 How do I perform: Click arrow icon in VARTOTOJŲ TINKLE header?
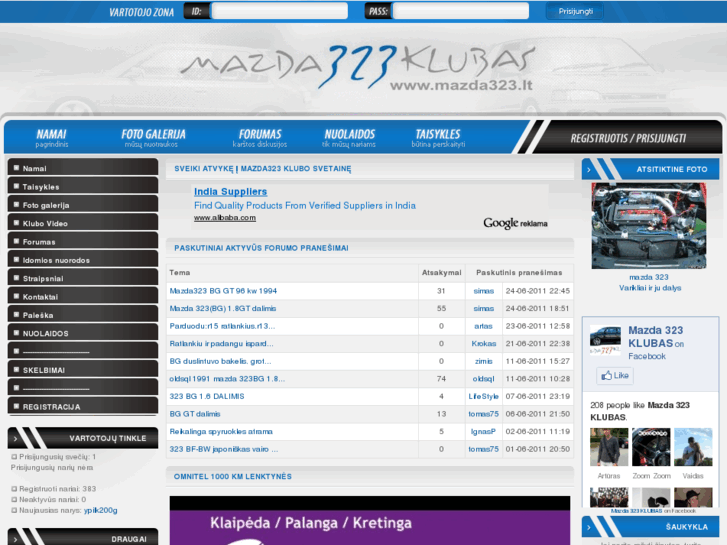pos(15,438)
